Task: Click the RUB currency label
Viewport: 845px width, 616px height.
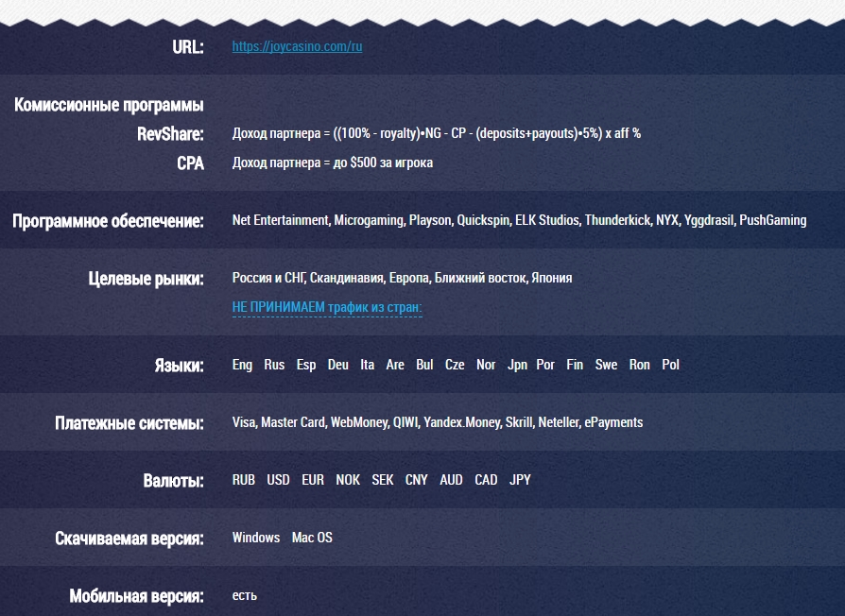Action: (x=244, y=480)
